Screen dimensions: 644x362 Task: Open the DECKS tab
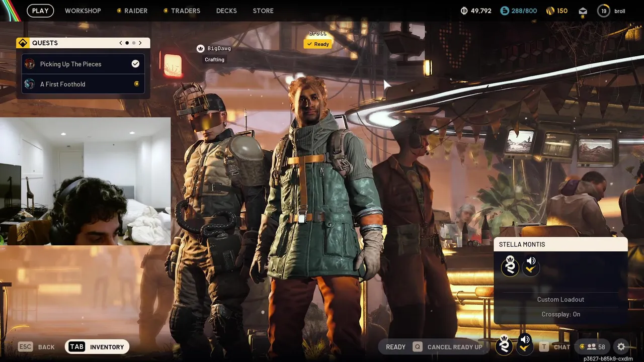226,11
